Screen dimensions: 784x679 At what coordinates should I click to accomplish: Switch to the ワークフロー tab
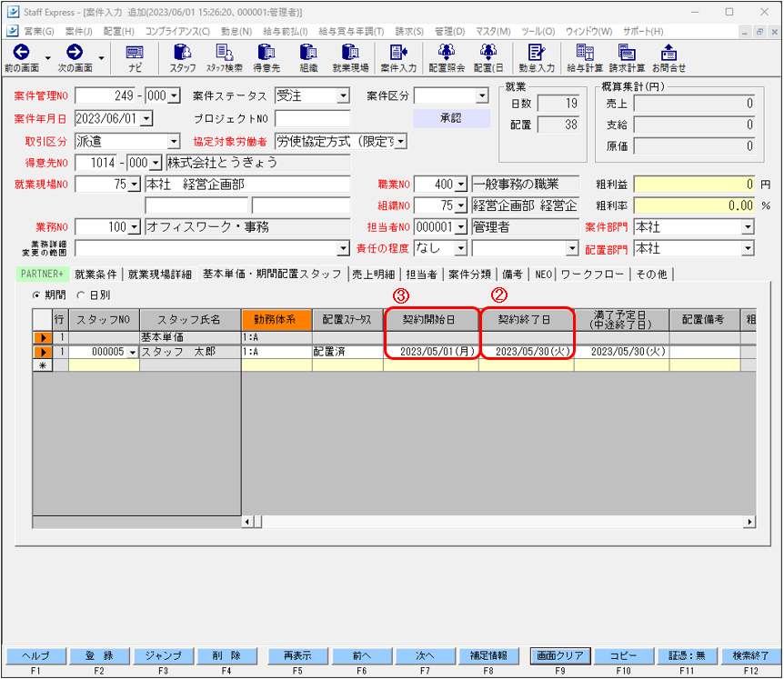pyautogui.click(x=592, y=275)
